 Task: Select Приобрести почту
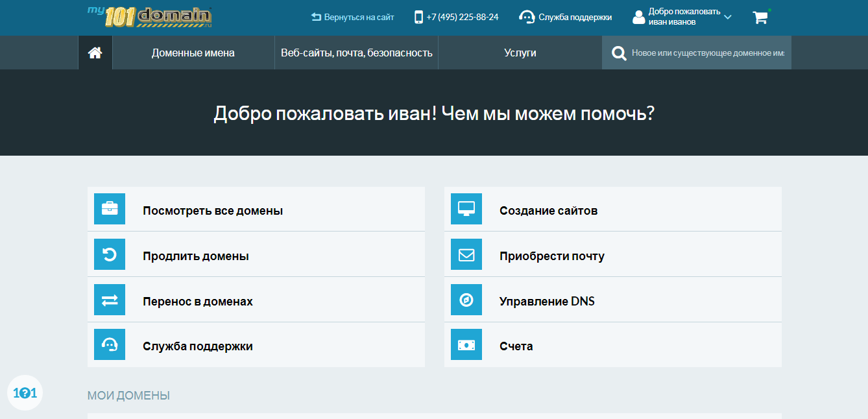coord(552,256)
